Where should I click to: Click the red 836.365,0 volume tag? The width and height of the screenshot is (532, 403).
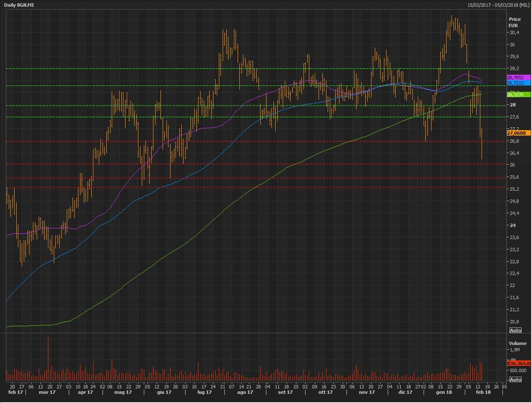click(518, 363)
